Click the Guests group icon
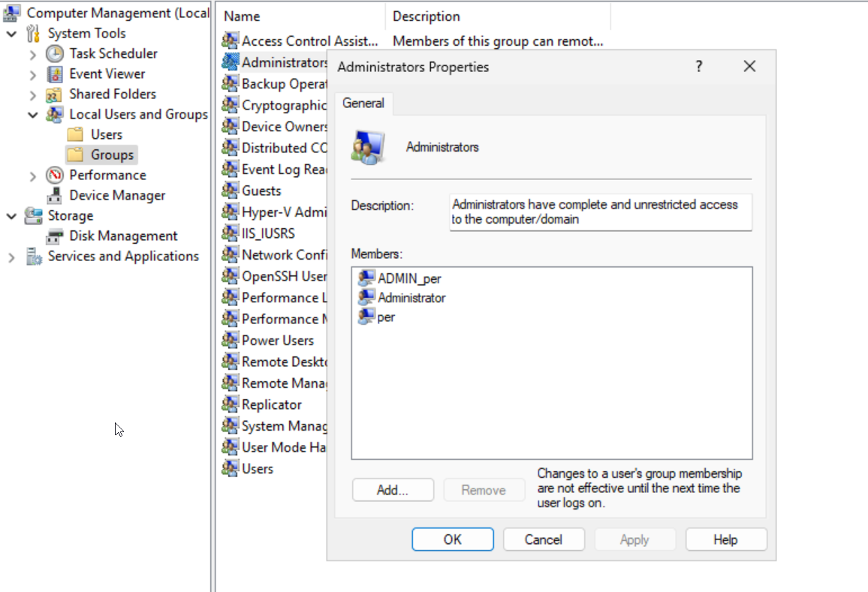The image size is (868, 592). [x=231, y=191]
